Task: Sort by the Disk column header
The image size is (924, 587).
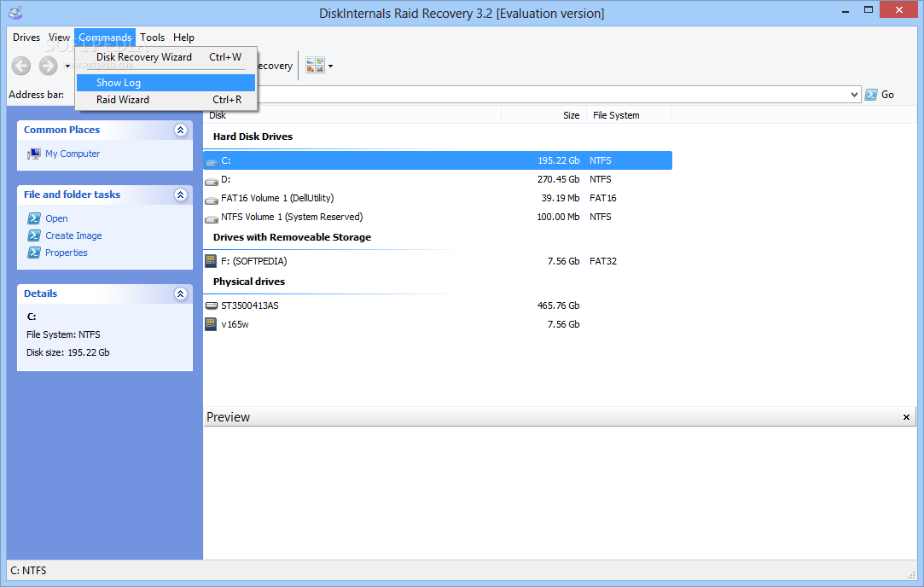Action: [x=352, y=115]
